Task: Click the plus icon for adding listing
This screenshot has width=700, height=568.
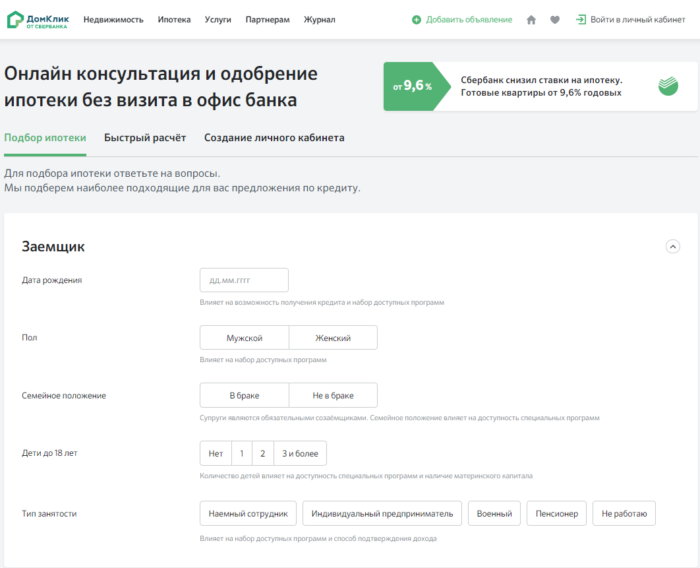Action: tap(417, 20)
